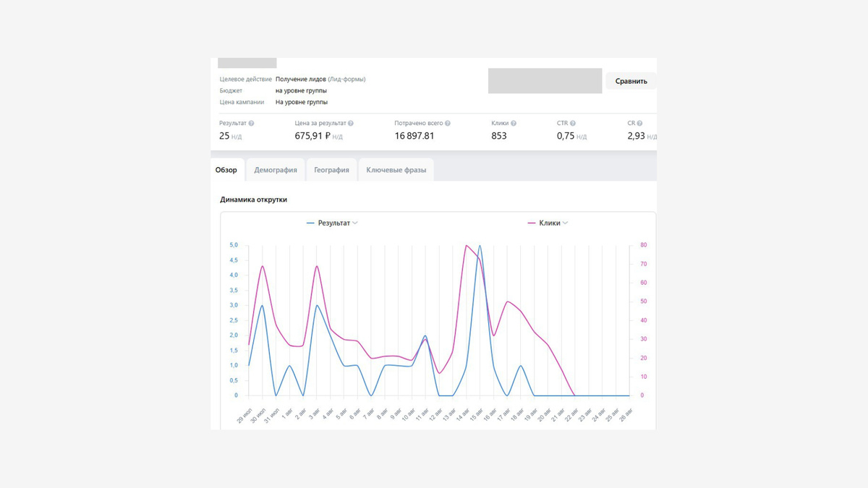Viewport: 868px width, 488px height.
Task: Click the 15 авг date label on chart axis
Action: tap(477, 414)
